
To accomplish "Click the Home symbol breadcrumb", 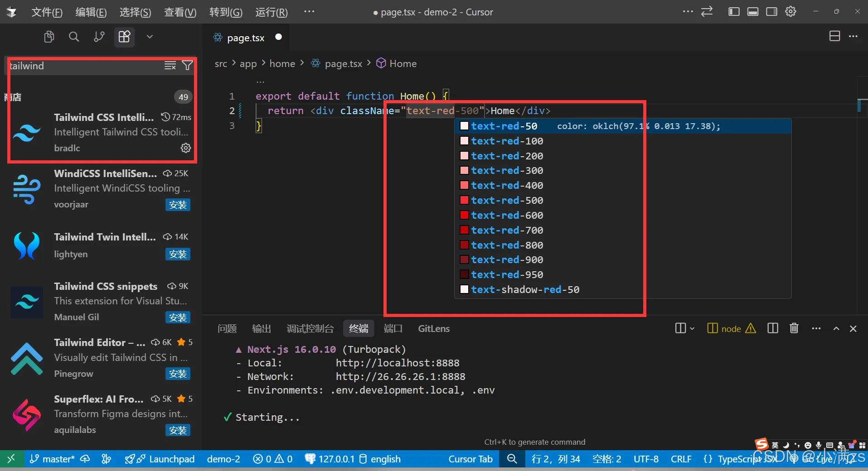I will click(x=396, y=64).
